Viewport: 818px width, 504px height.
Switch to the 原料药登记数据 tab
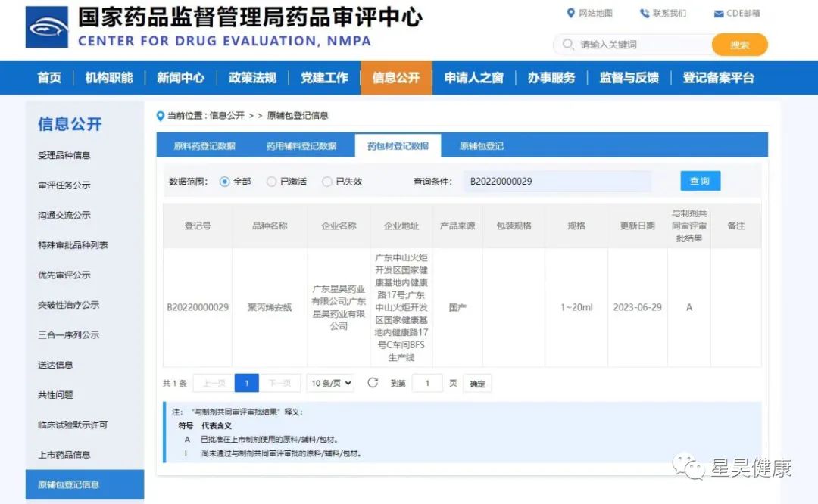click(x=204, y=146)
